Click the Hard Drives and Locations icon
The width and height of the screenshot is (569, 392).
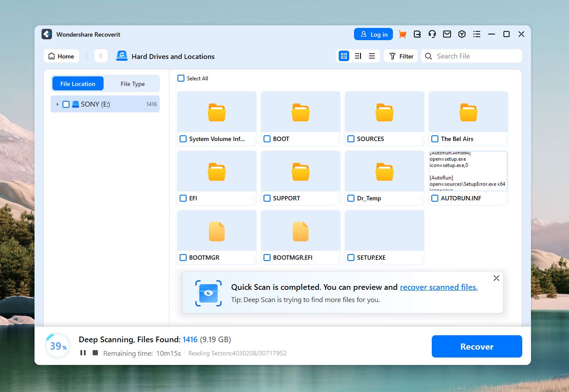tap(121, 56)
